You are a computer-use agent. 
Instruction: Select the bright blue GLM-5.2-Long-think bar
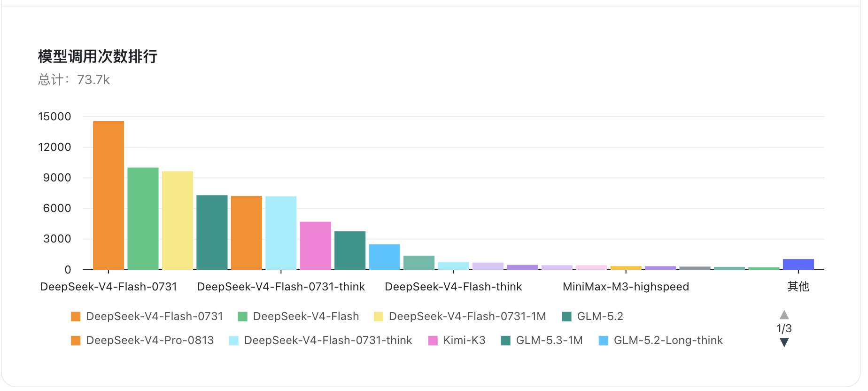click(x=385, y=257)
